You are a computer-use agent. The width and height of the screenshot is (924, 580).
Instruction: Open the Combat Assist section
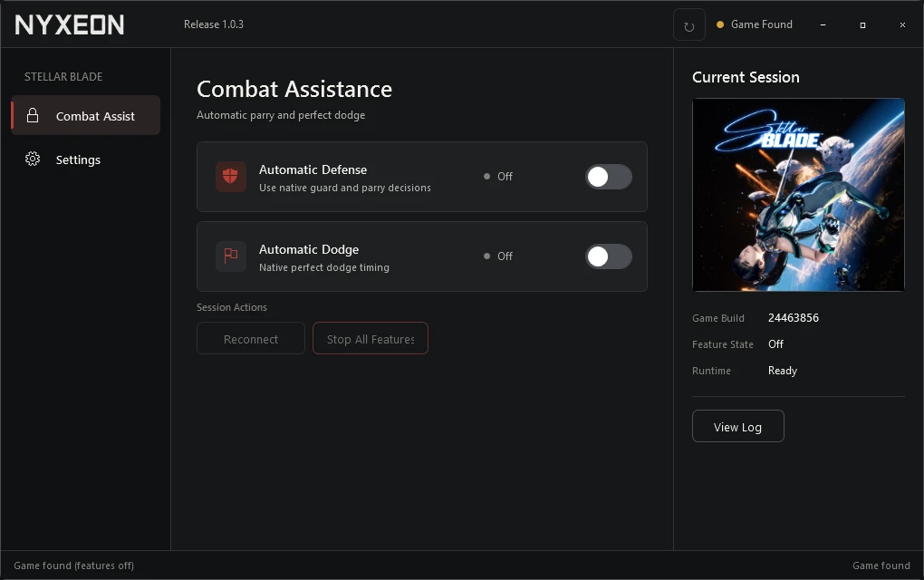[x=85, y=115]
